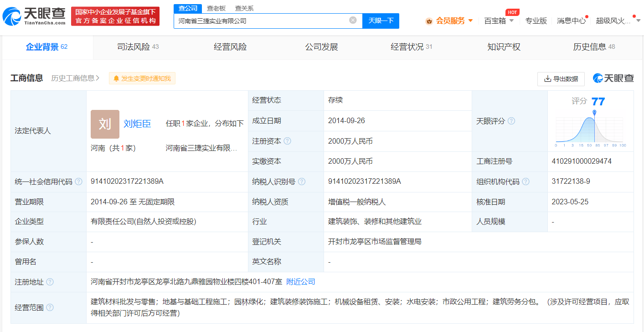This screenshot has height=332, width=644.
Task: Open the 企业背景 tab
Action: (x=47, y=47)
